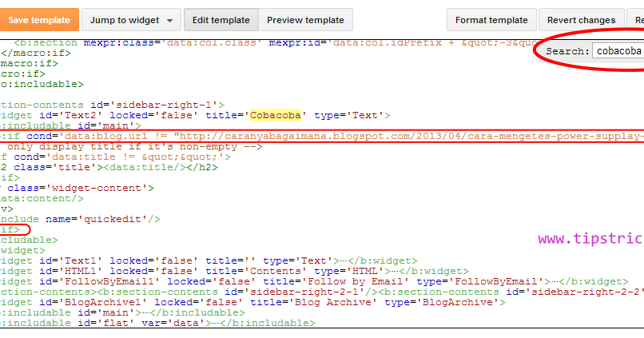Click the 'widget-content' class text
The width and height of the screenshot is (644, 338).
[97, 188]
